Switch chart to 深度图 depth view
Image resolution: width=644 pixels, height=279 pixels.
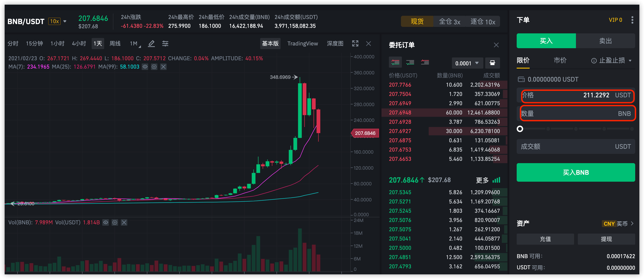(x=335, y=44)
